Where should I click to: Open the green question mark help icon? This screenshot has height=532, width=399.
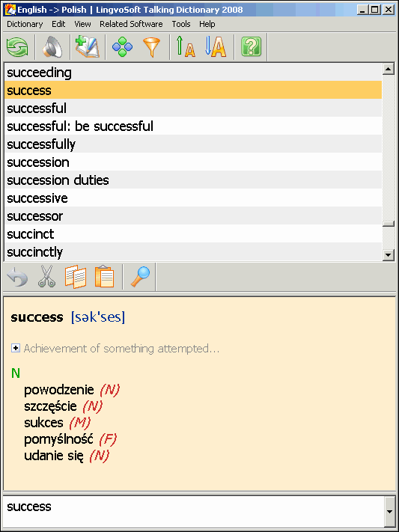[251, 47]
